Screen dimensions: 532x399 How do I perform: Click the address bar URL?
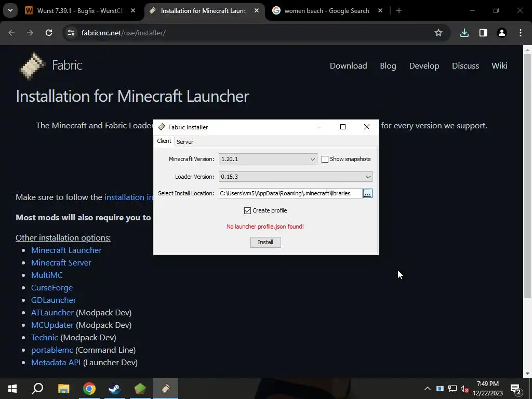click(124, 33)
